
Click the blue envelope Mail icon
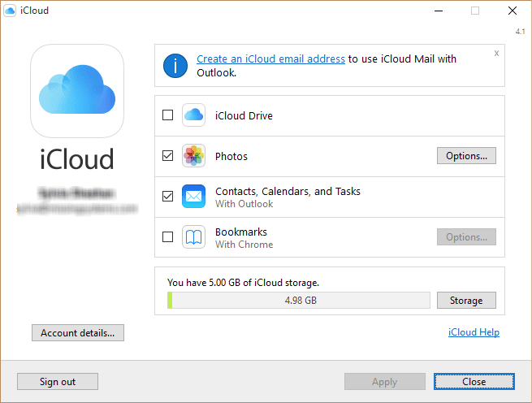(193, 197)
